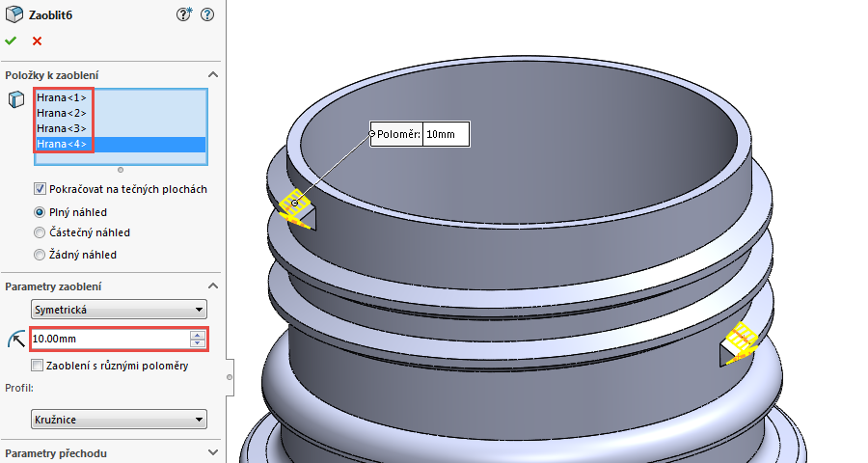The image size is (868, 463).
Task: Collapse the Parametry zaoblení section
Action: pyautogui.click(x=212, y=286)
